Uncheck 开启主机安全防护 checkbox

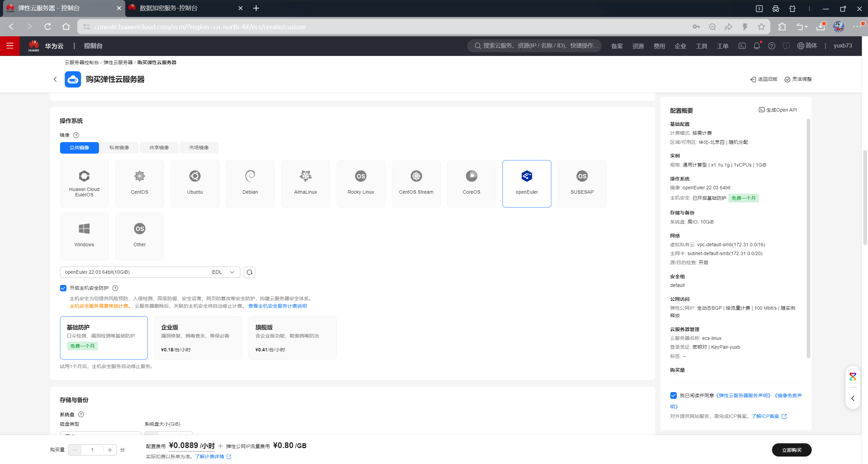(x=63, y=288)
